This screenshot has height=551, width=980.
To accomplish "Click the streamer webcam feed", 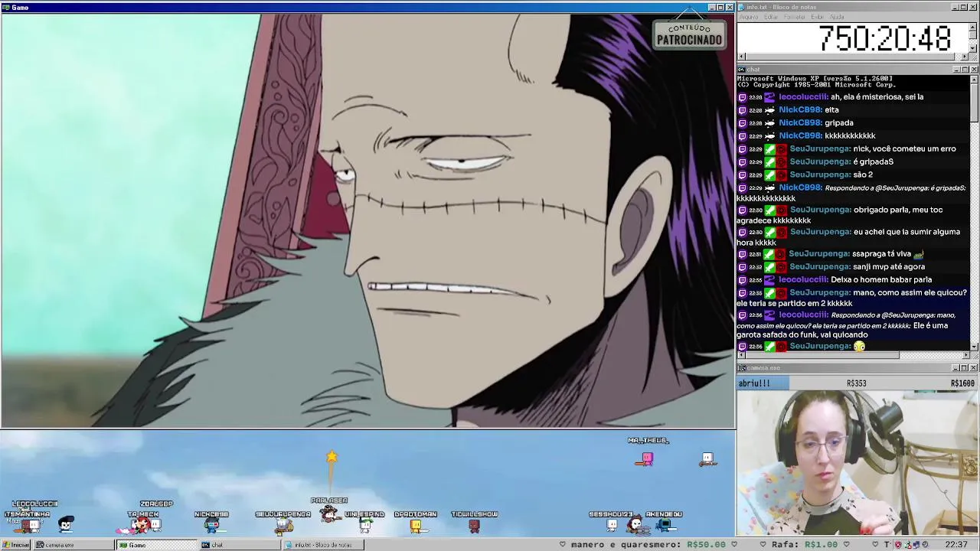I will tap(857, 462).
